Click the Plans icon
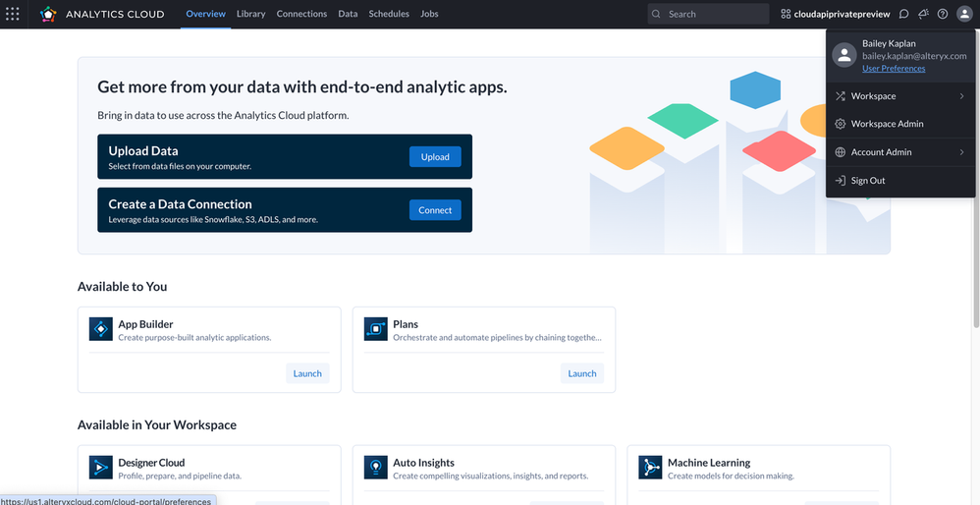 [376, 329]
